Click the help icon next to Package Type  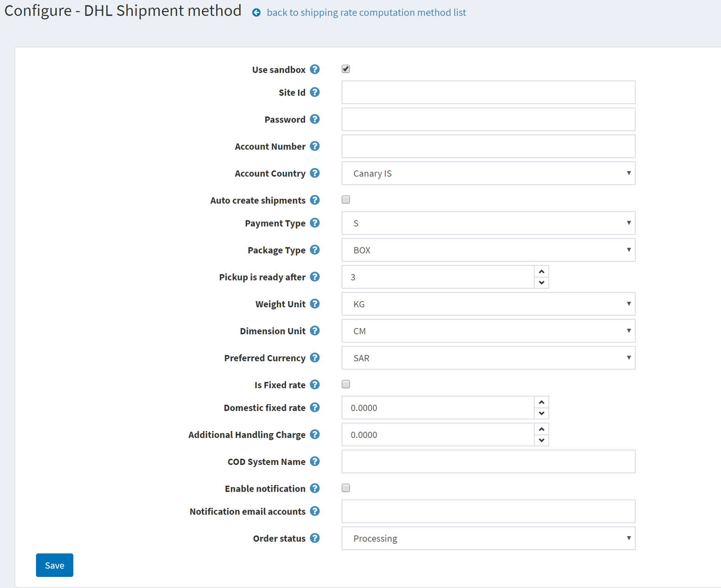[x=315, y=250]
